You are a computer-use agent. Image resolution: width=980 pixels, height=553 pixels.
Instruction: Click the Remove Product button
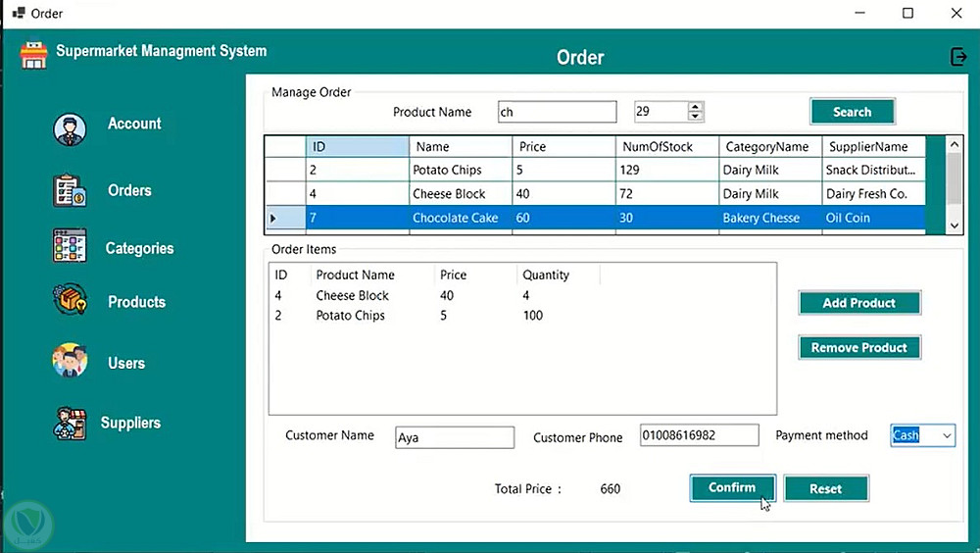click(859, 347)
